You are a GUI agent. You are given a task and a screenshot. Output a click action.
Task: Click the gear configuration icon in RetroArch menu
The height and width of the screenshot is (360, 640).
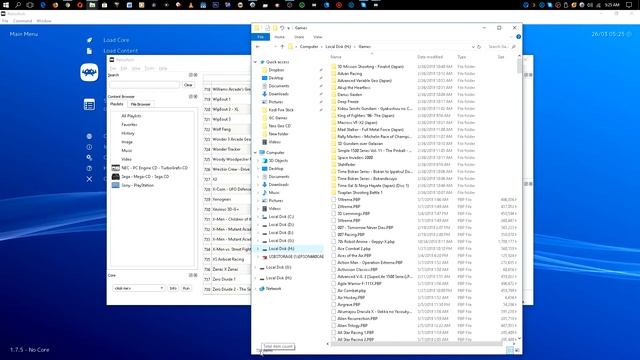click(89, 158)
